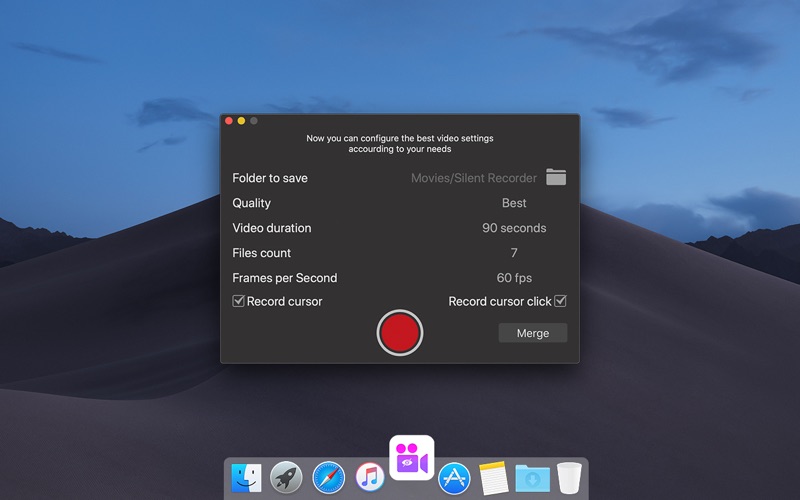The image size is (800, 500).
Task: Launch Safari from the Dock
Action: pyautogui.click(x=328, y=478)
